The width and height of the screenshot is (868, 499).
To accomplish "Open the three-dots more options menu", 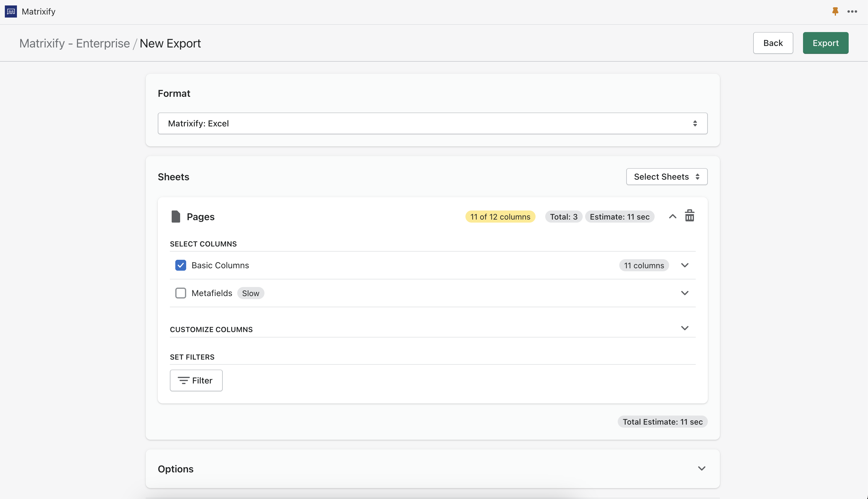I will (x=852, y=11).
